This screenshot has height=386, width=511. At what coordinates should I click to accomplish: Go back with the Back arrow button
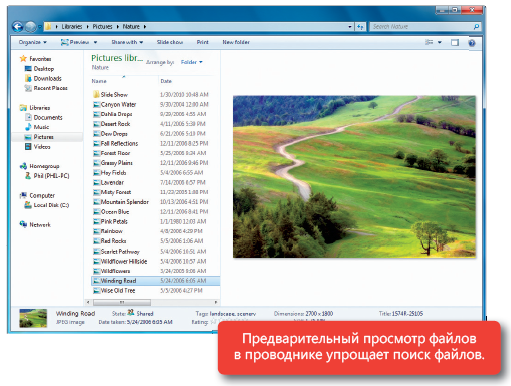pyautogui.click(x=18, y=27)
